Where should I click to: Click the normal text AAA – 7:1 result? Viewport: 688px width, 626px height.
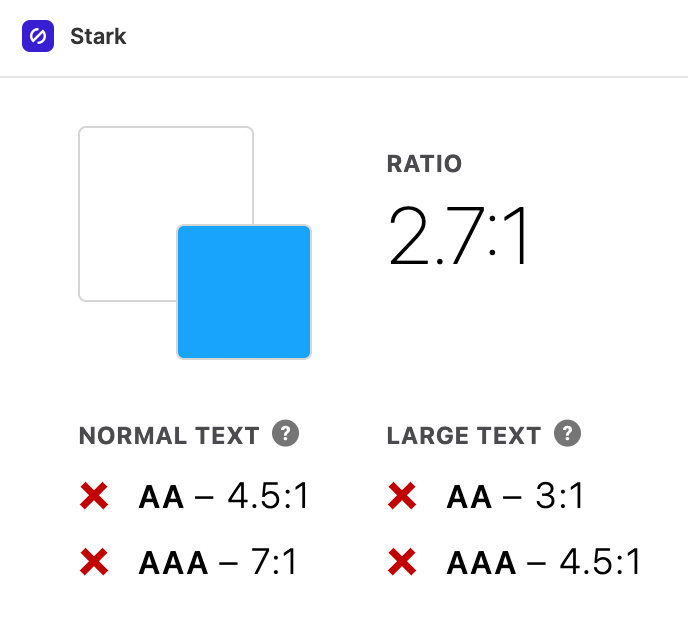pyautogui.click(x=218, y=562)
